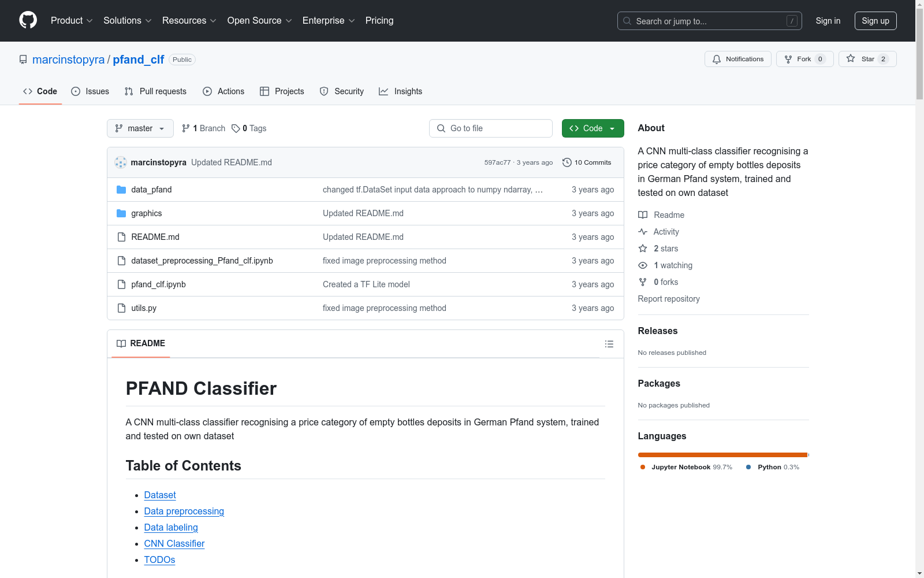
Task: Click the GitHub logo icon
Action: (x=28, y=20)
